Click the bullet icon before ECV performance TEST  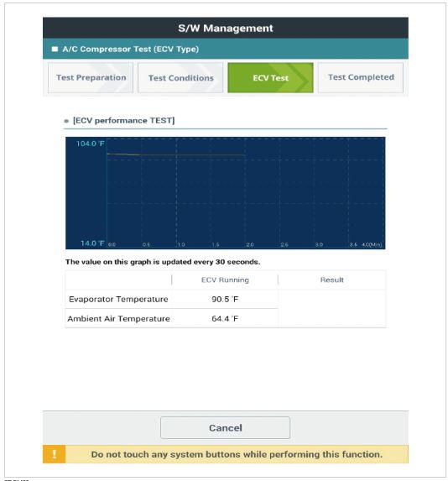[x=66, y=121]
